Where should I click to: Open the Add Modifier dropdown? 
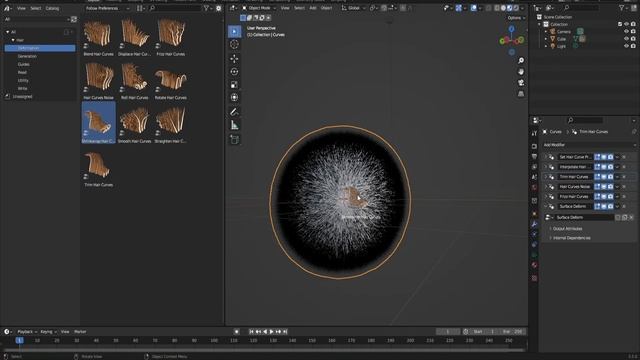pos(589,145)
